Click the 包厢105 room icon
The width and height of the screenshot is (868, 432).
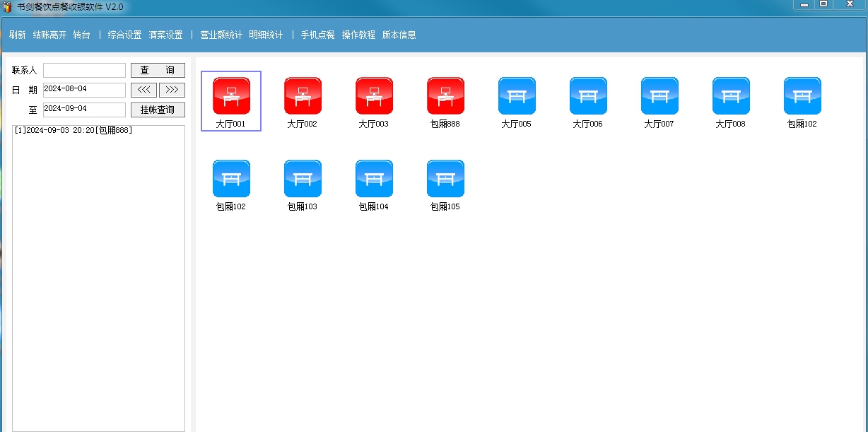(445, 179)
